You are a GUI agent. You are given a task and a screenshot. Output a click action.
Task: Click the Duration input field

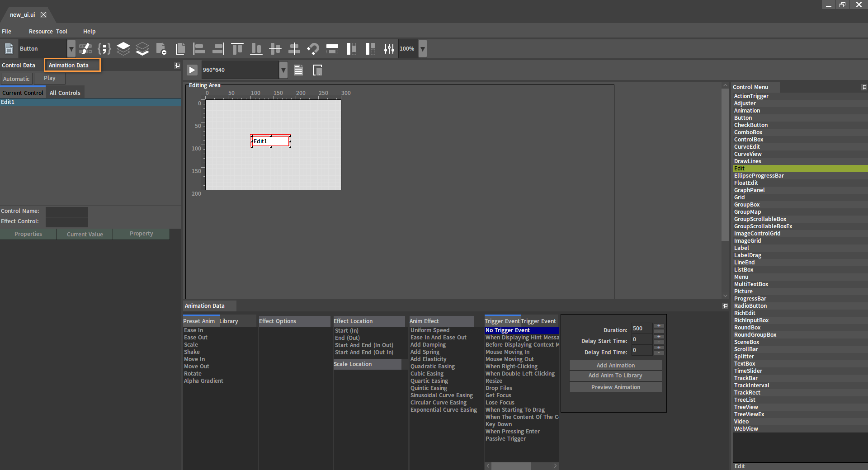(642, 329)
